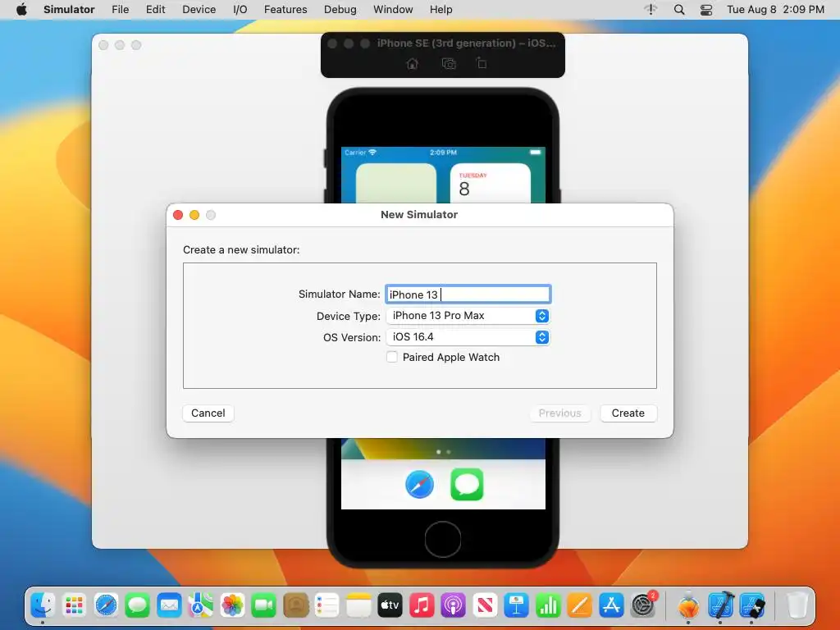Open the Apple menu
The image size is (840, 630).
pyautogui.click(x=21, y=10)
